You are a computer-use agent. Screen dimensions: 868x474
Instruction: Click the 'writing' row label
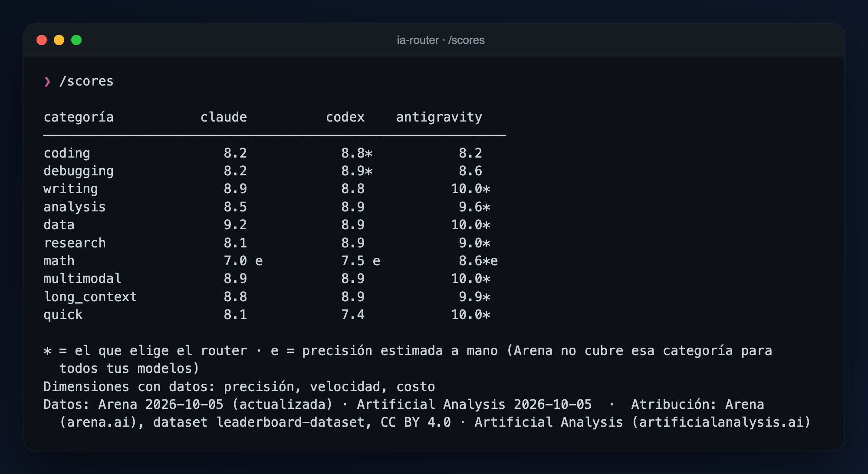(x=71, y=189)
